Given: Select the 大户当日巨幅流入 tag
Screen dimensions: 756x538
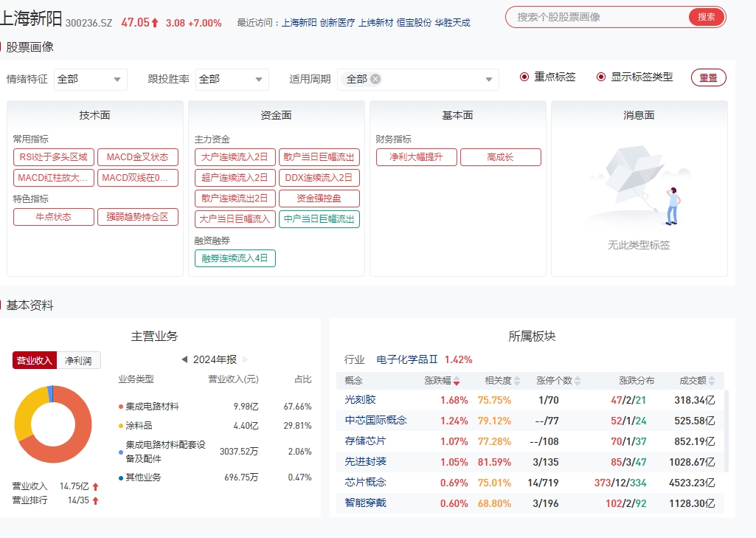Looking at the screenshot, I should (235, 219).
